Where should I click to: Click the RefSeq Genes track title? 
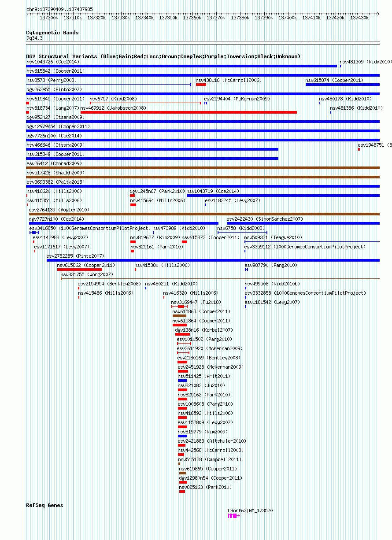coord(44,505)
